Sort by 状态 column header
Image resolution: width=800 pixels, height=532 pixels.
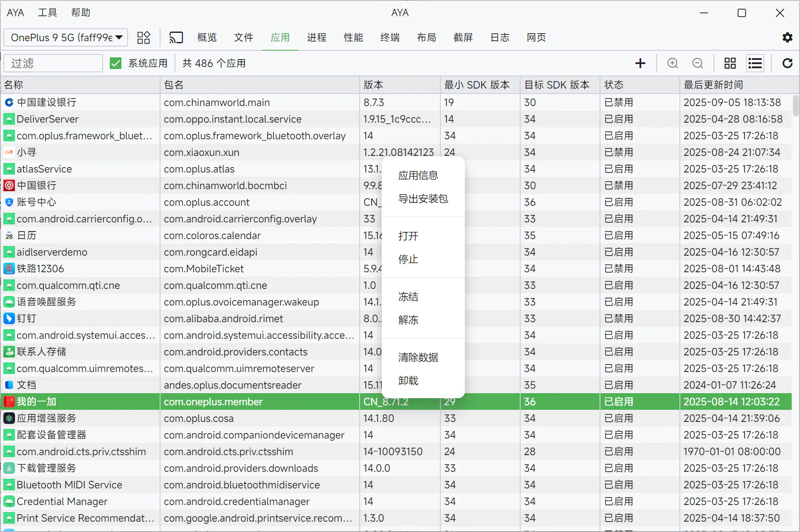click(x=640, y=85)
